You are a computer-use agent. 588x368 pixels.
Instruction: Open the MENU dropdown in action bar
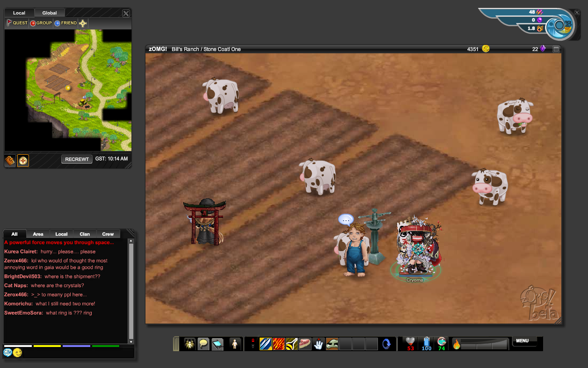523,341
